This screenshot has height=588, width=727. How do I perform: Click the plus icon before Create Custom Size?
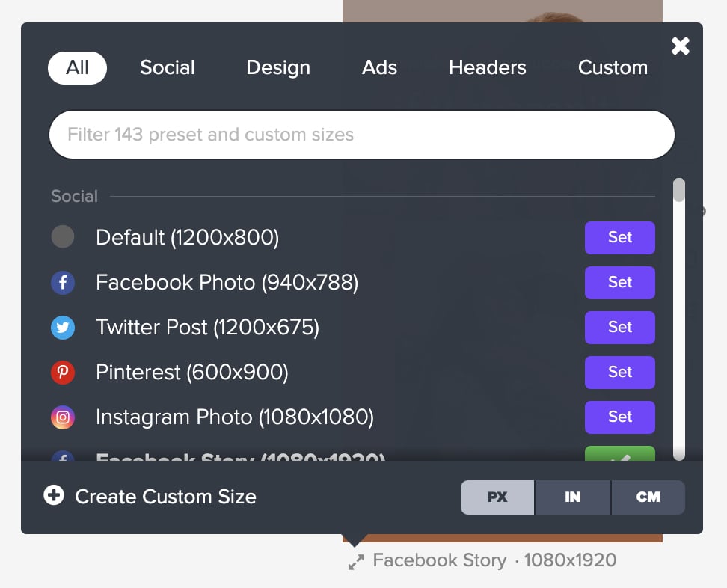coord(53,497)
